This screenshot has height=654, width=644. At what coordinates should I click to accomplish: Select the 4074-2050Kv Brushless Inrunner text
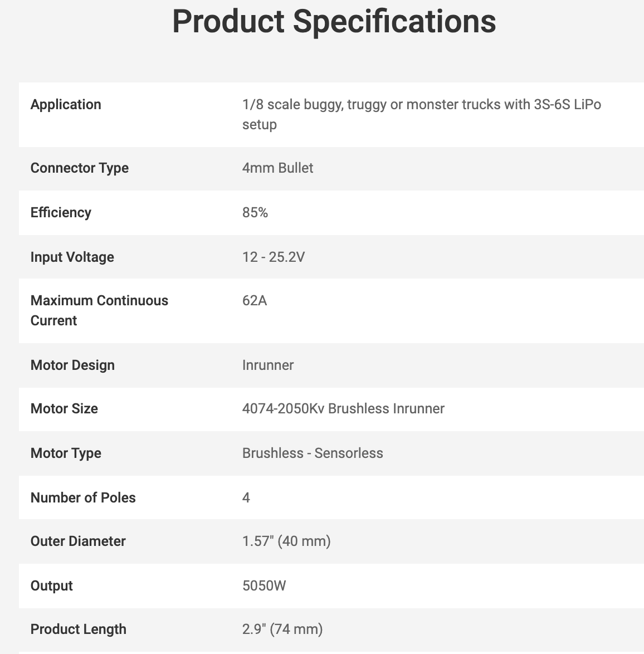pos(343,409)
